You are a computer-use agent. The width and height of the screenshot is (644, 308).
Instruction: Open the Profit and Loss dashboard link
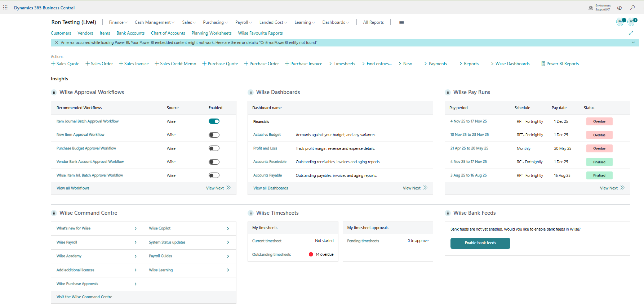point(265,148)
